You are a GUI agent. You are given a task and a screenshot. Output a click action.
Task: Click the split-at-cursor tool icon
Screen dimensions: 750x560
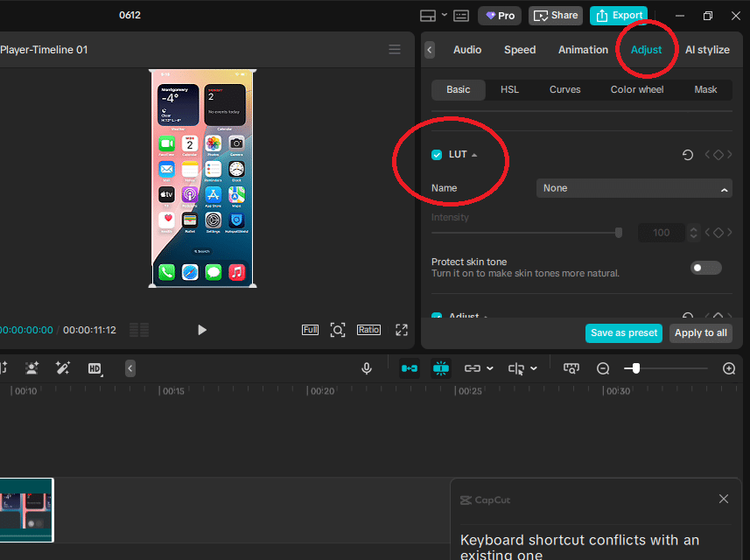coord(516,368)
